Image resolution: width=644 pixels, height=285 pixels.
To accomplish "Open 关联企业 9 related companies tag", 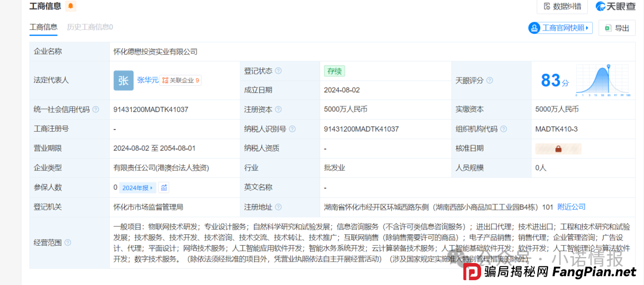I will click(x=180, y=80).
